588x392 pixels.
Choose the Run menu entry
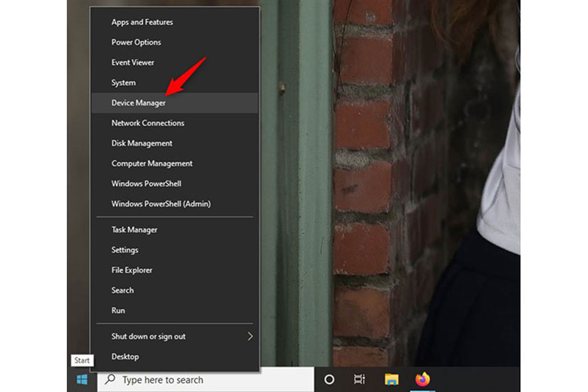point(118,311)
